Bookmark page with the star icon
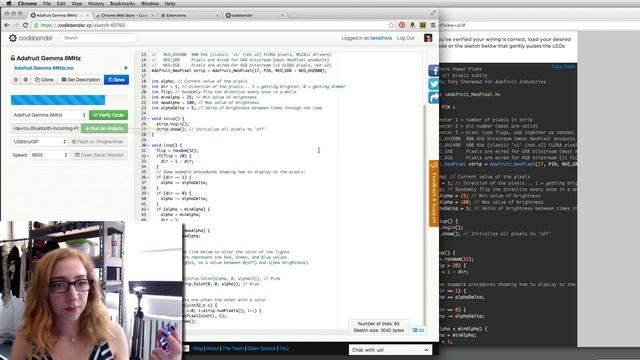 pos(391,25)
